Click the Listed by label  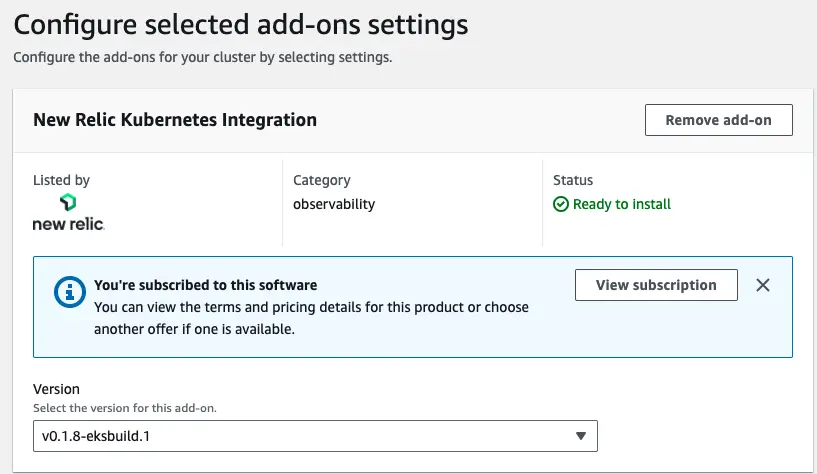pos(61,180)
